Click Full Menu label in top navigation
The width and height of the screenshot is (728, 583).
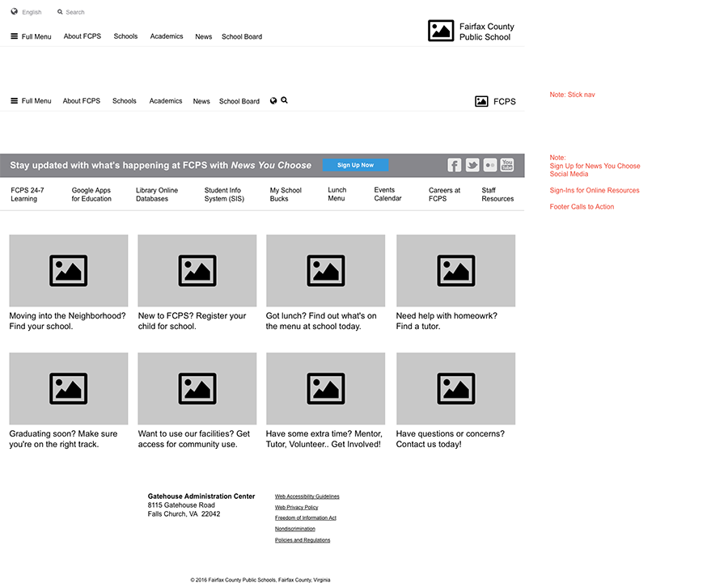[x=36, y=36]
